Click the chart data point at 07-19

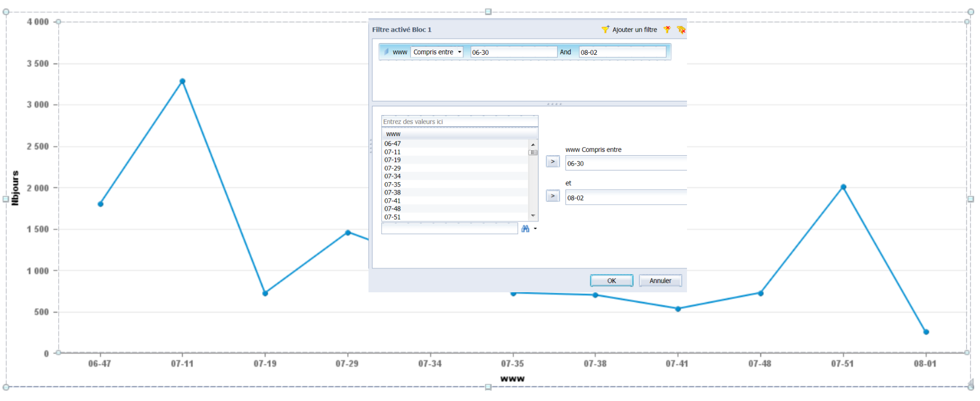[x=265, y=293]
